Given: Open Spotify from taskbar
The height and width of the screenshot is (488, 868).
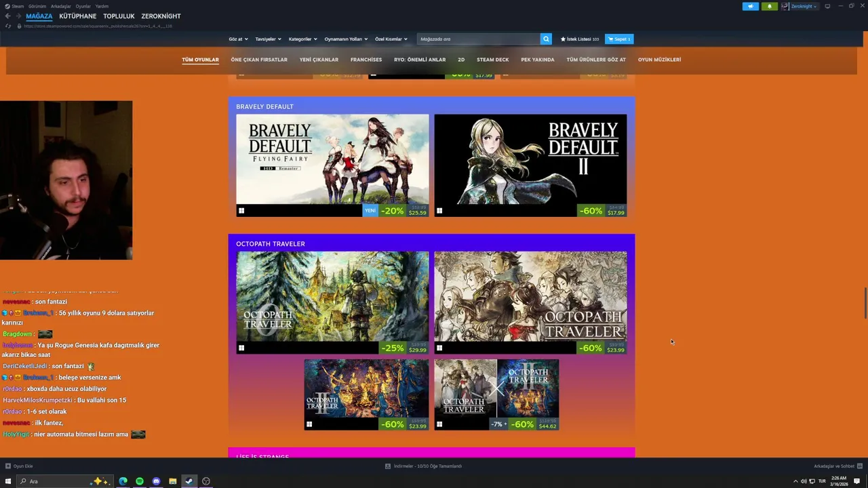Looking at the screenshot, I should click(140, 481).
